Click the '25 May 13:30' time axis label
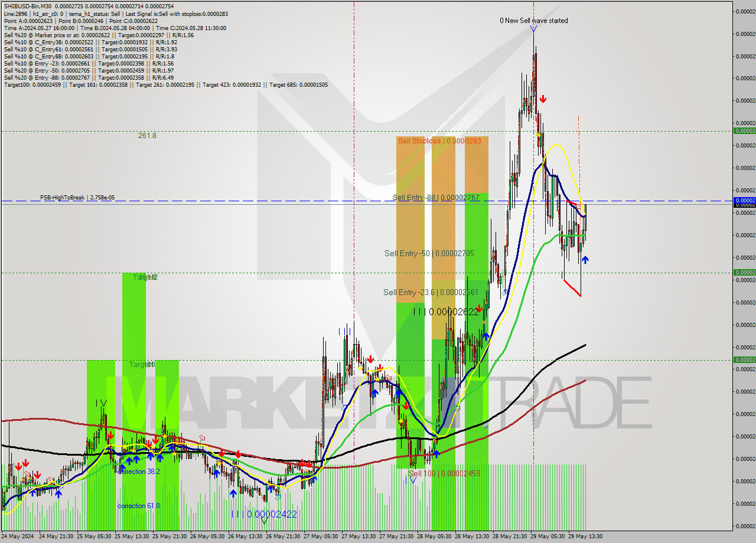Image resolution: width=756 pixels, height=543 pixels. tap(132, 537)
